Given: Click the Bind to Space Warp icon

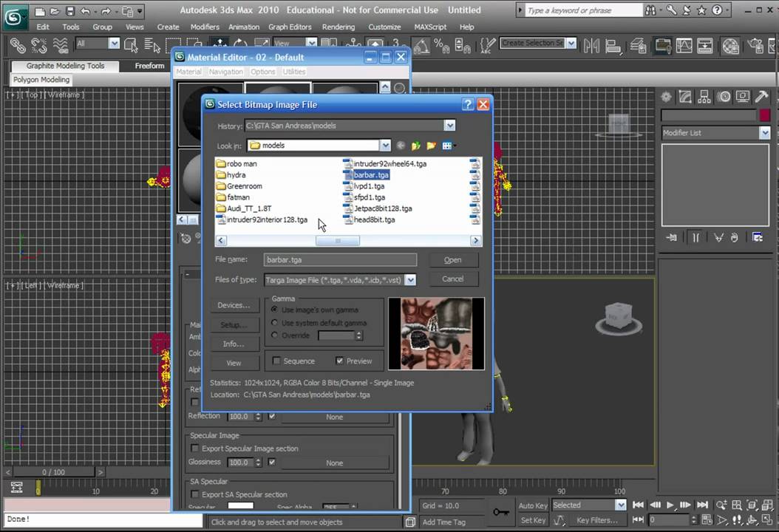Looking at the screenshot, I should point(61,46).
